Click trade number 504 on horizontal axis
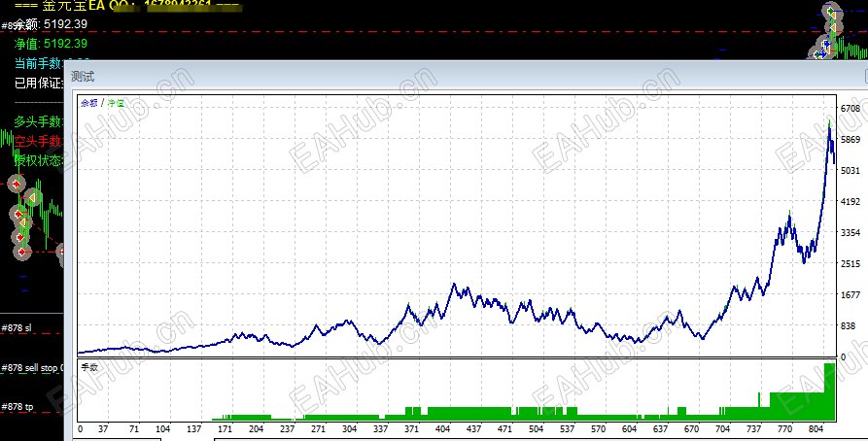The height and width of the screenshot is (441, 868). tap(536, 428)
